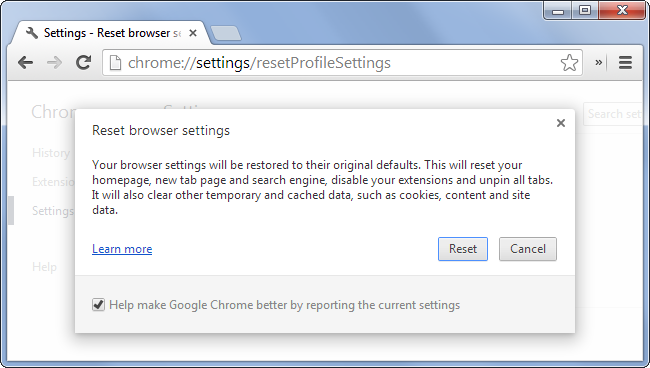Click the Search settings field
Screen dimensions: 650x368
click(x=614, y=114)
